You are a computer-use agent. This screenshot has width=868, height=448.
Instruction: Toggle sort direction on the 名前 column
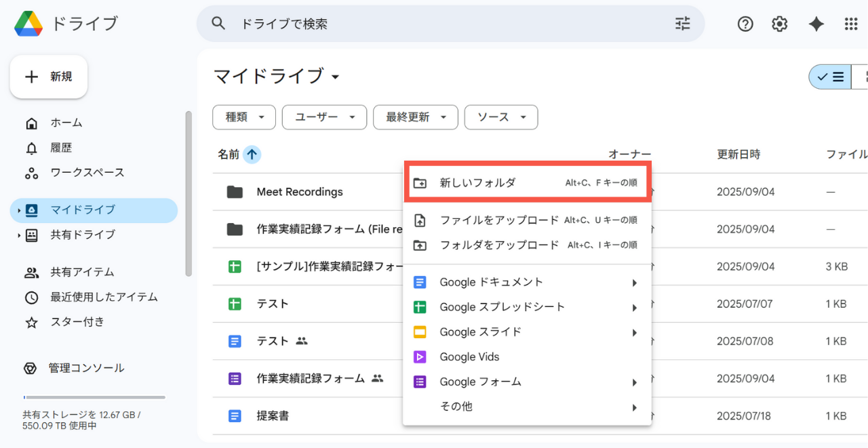252,154
